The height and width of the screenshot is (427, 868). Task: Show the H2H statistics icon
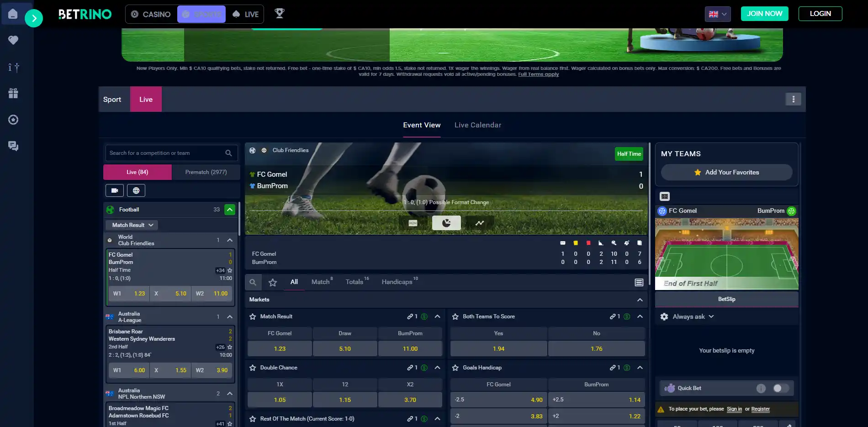(x=413, y=223)
